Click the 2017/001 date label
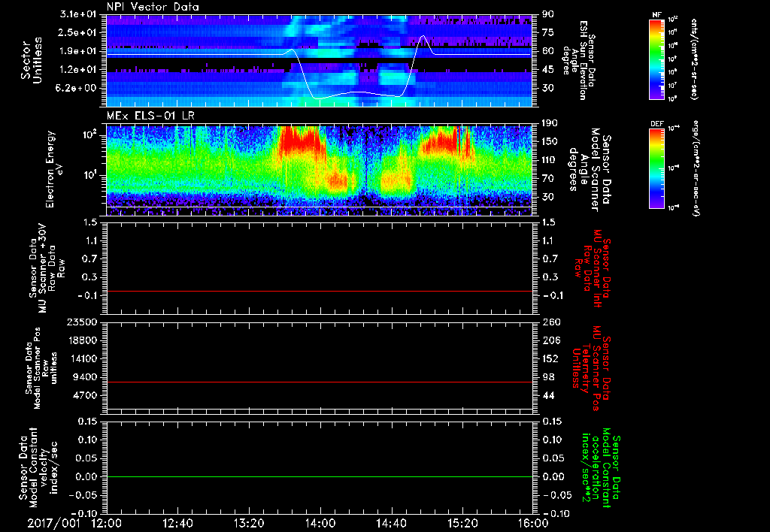 (53, 523)
